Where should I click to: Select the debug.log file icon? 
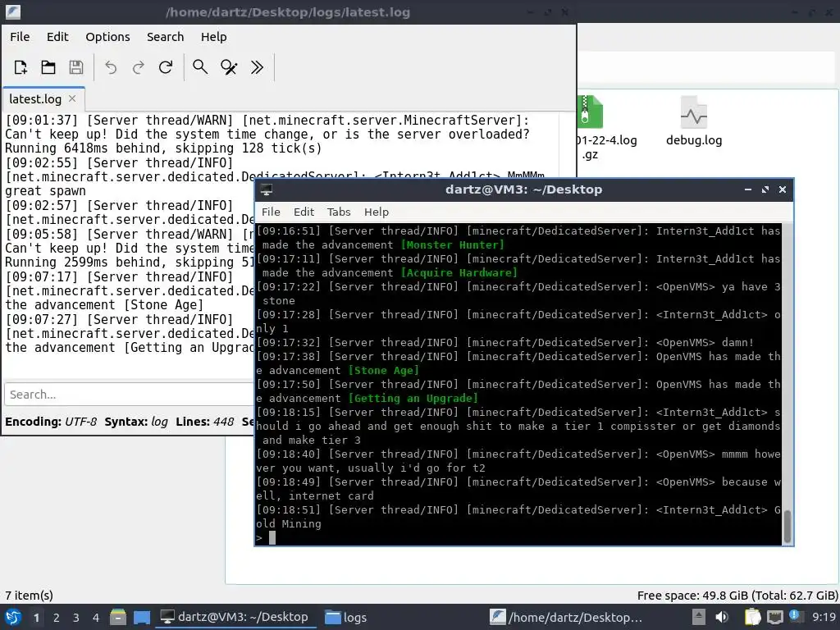tap(694, 112)
